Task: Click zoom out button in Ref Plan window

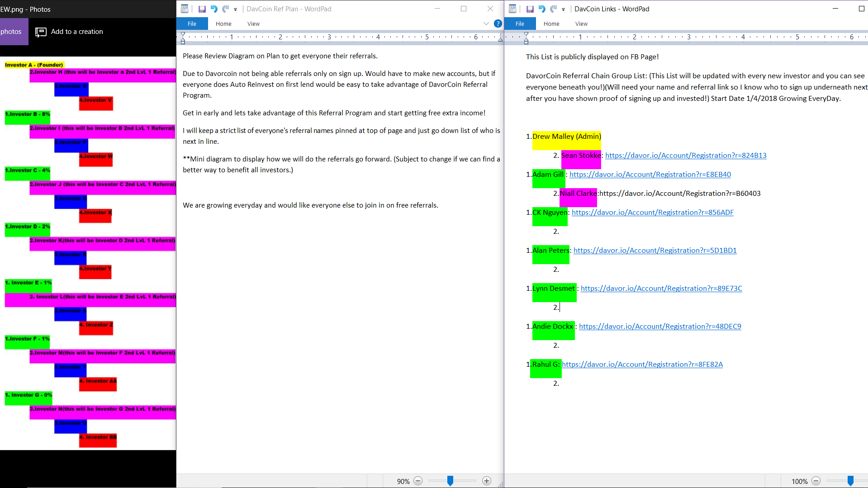Action: click(x=418, y=481)
